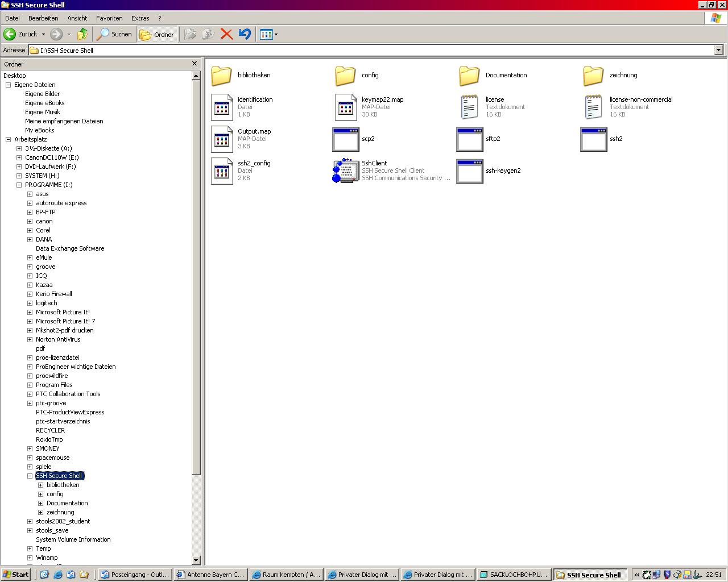Screen dimensions: 728x582
Task: Select the license-non-commercial document icon
Action: (593, 107)
